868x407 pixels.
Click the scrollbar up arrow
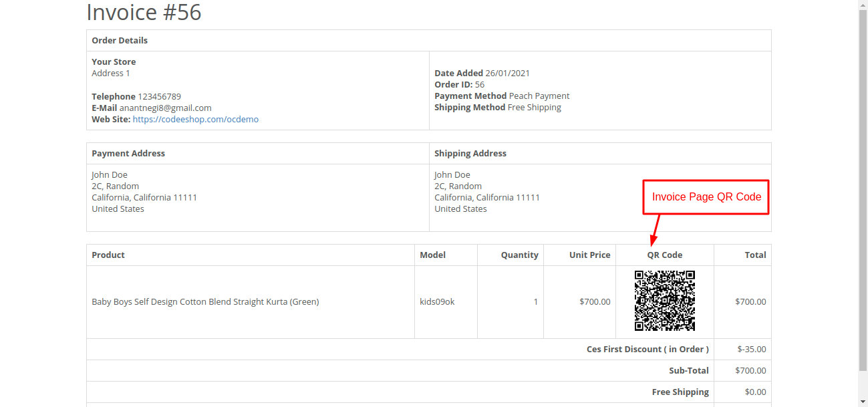click(x=863, y=5)
